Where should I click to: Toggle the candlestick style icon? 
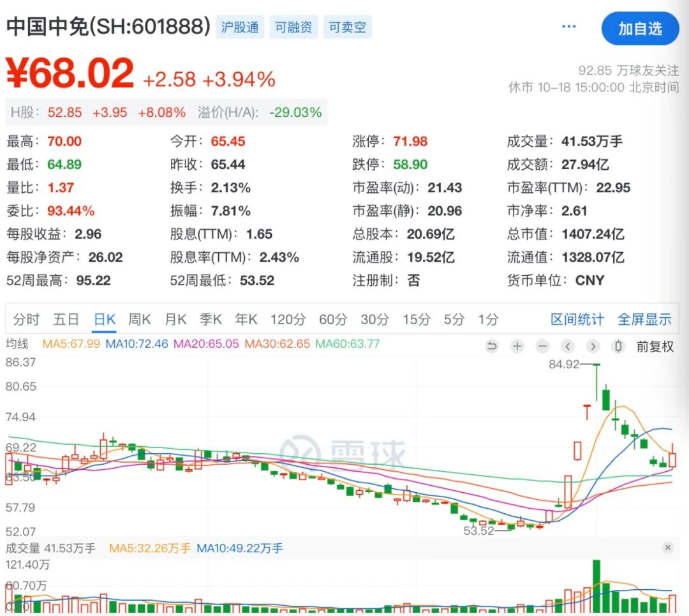click(618, 347)
